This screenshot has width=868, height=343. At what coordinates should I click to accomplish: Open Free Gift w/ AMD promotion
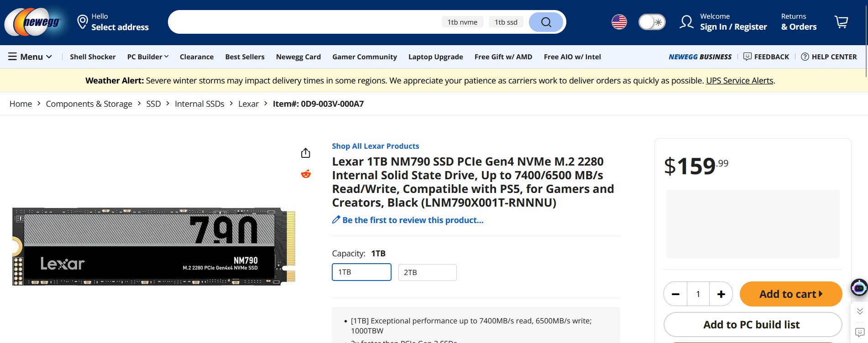503,57
